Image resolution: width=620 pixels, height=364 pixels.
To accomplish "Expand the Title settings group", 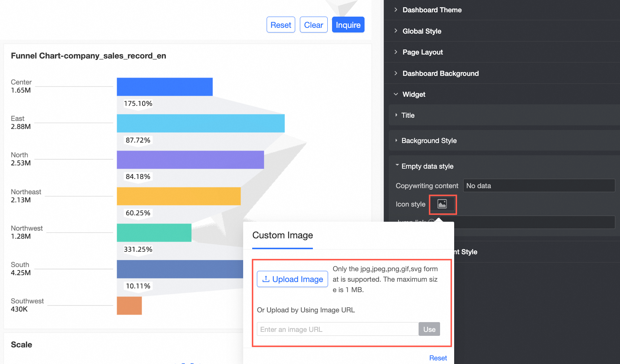I will [408, 115].
